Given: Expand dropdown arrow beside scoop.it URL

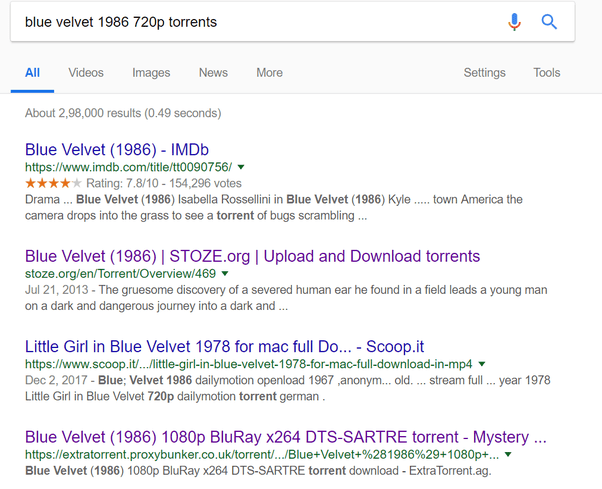Looking at the screenshot, I should click(482, 364).
